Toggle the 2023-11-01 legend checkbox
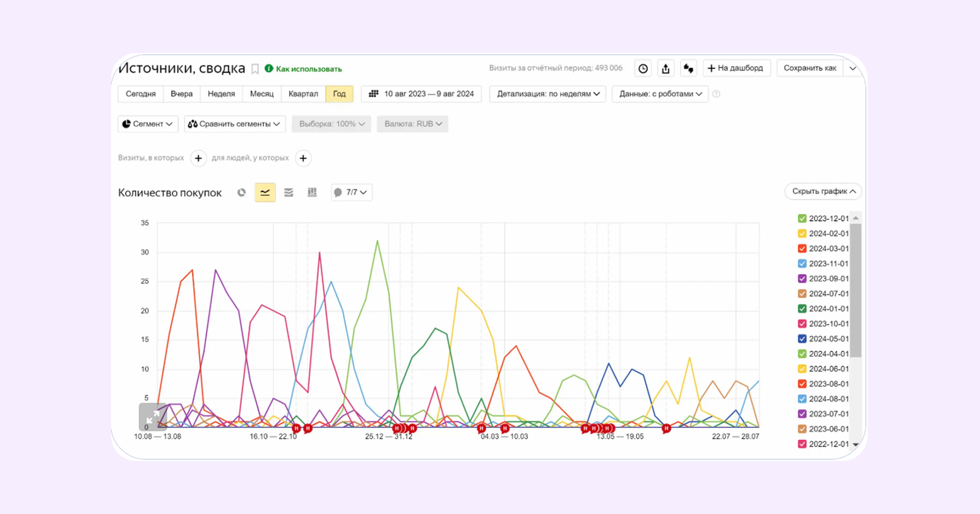Screen dimensions: 980x514 [802, 264]
